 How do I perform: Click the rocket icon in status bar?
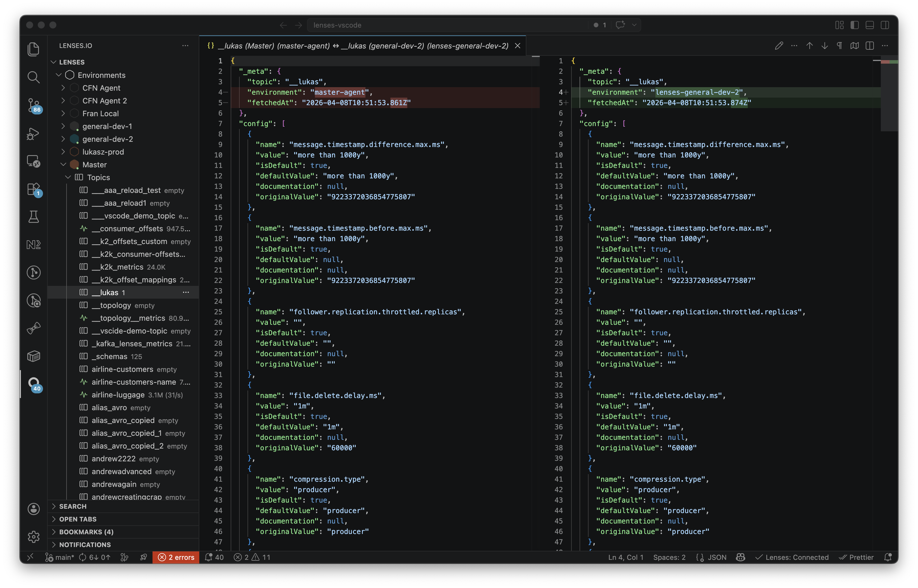coord(144,557)
